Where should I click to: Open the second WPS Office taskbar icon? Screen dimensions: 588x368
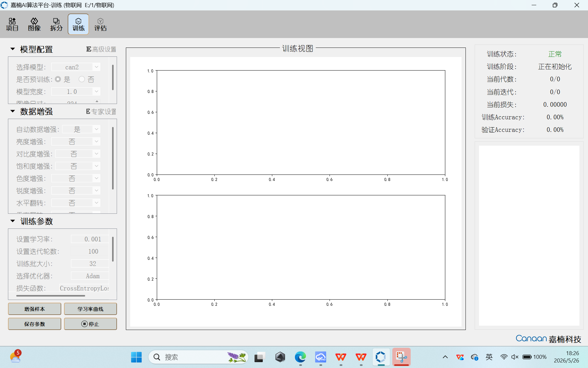(x=361, y=357)
